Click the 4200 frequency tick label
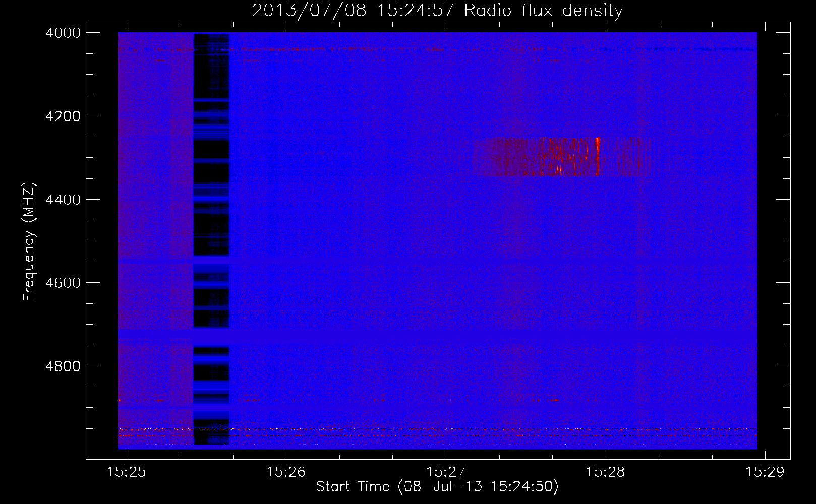 pos(63,116)
